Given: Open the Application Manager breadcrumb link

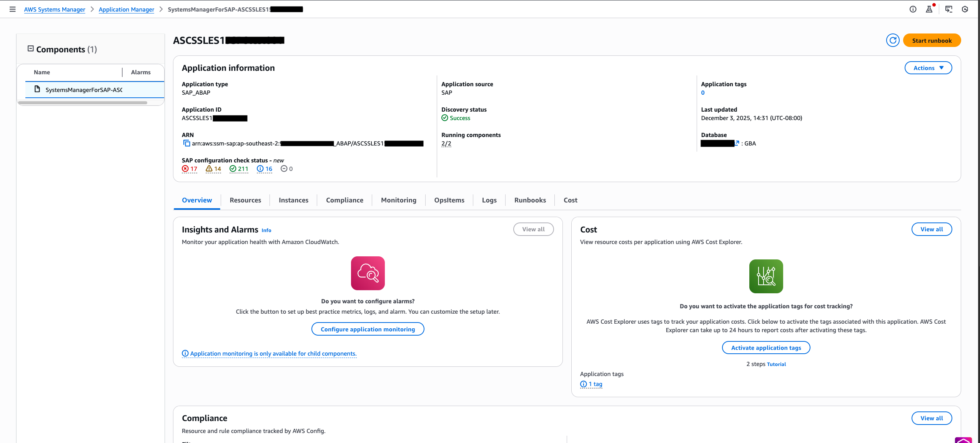Looking at the screenshot, I should point(126,9).
